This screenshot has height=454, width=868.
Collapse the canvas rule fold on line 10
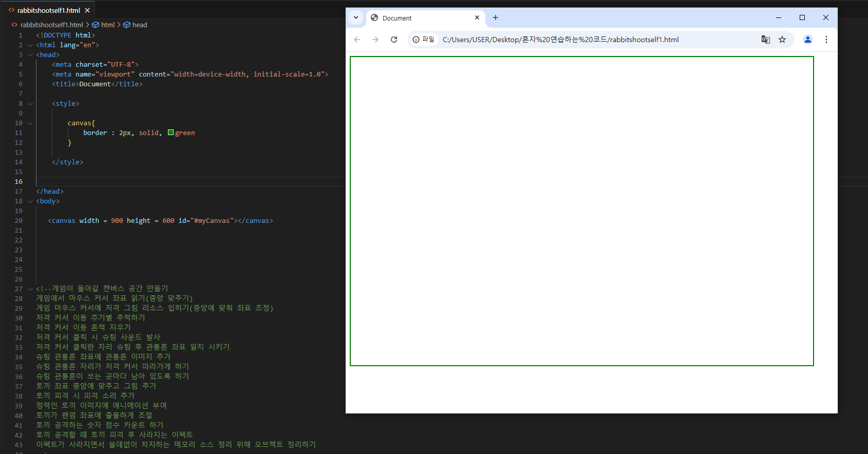[x=30, y=123]
